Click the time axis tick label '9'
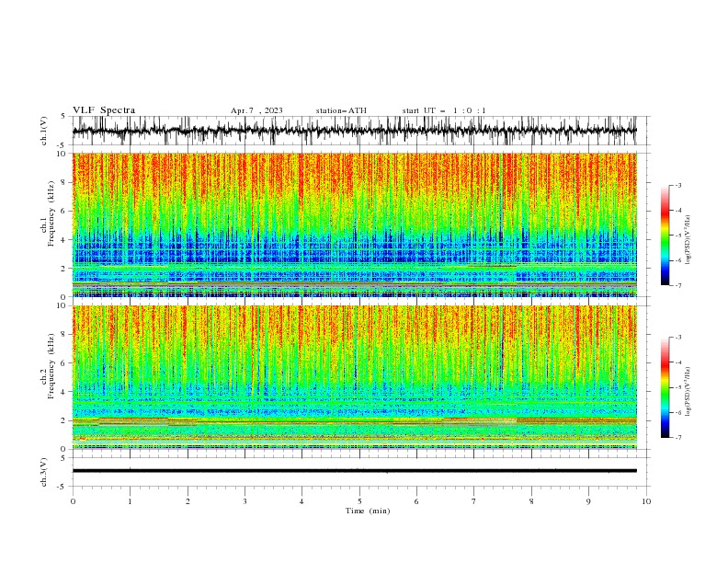The height and width of the screenshot is (563, 728). (x=588, y=501)
